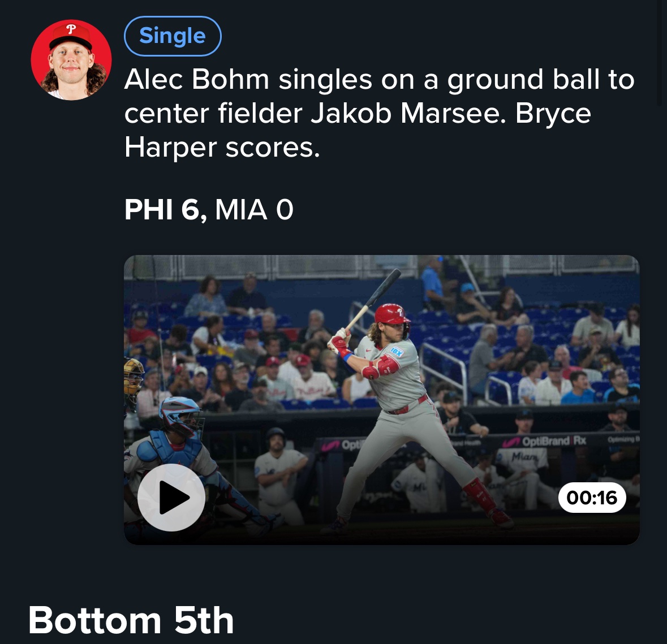Tap the OptiBrand Rx dugout banner in video

click(x=545, y=441)
